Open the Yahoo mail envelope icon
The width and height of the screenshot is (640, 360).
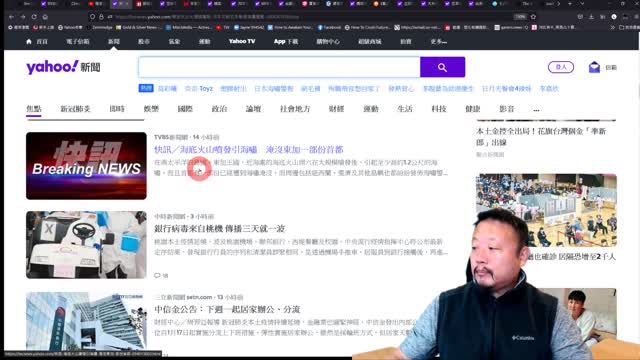[x=594, y=67]
